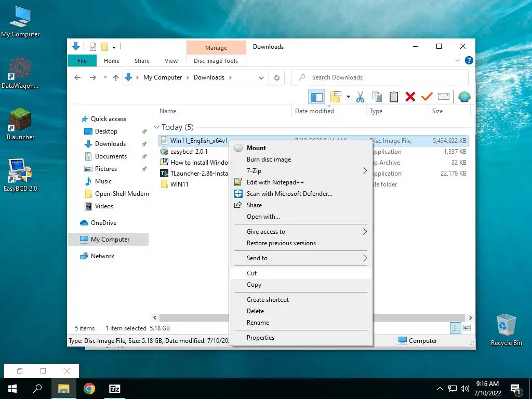The image size is (532, 399).
Task: Open dropdown arrow beside New folder icon
Action: pyautogui.click(x=348, y=97)
